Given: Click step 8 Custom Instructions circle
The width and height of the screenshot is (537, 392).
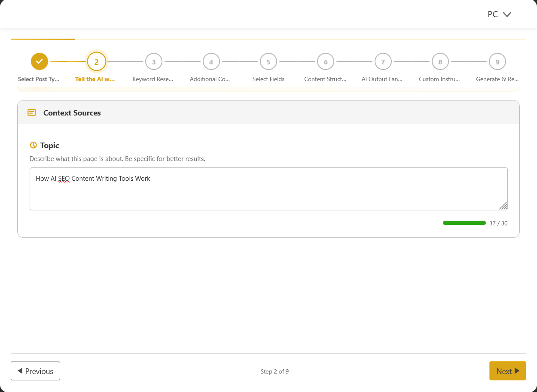Looking at the screenshot, I should pyautogui.click(x=440, y=62).
